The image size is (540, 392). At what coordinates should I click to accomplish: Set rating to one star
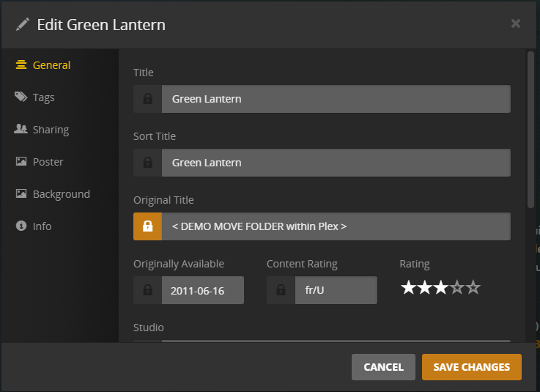(408, 287)
